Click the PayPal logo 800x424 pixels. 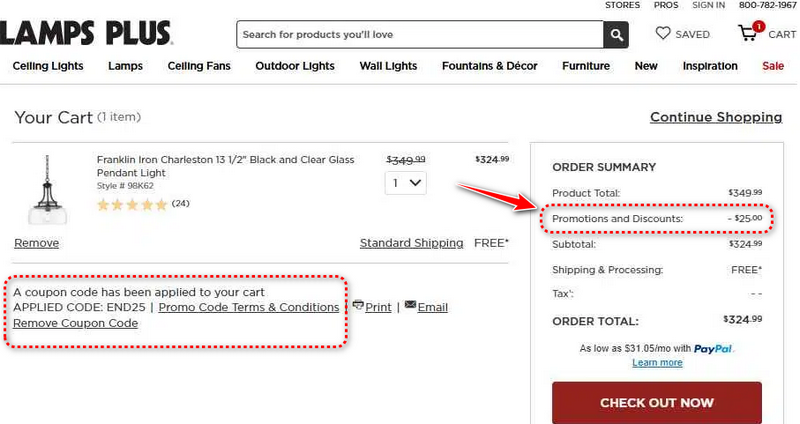pos(714,349)
